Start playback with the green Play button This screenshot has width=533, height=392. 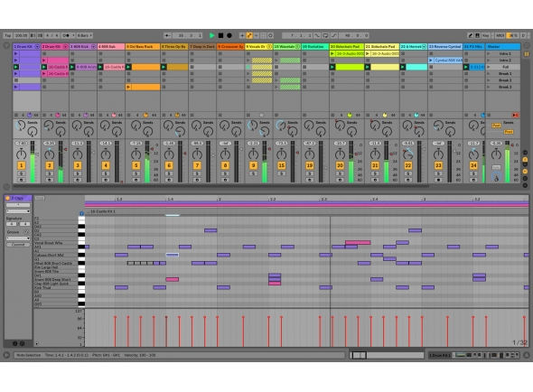(x=211, y=35)
